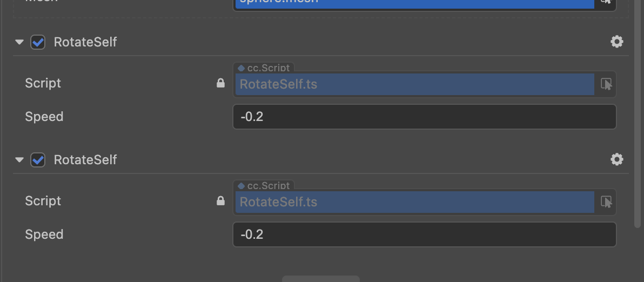Image resolution: width=644 pixels, height=282 pixels.
Task: Collapse the second RotateSelf component section
Action: coord(20,160)
